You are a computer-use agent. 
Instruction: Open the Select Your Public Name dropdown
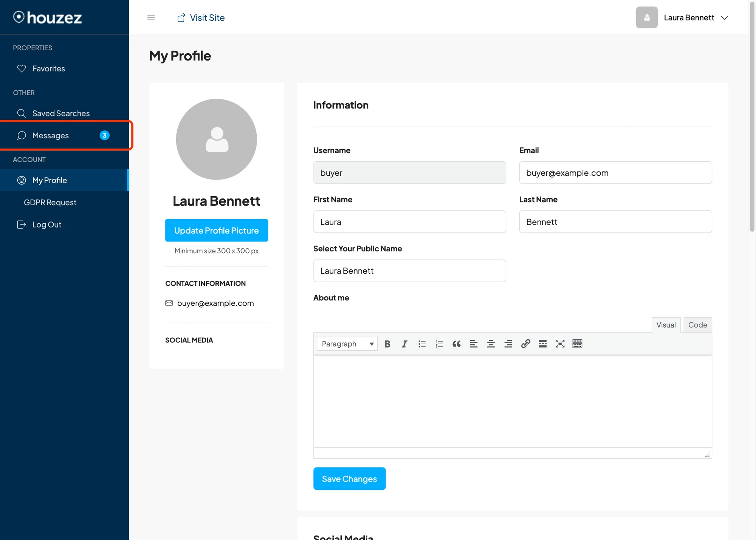pos(410,271)
